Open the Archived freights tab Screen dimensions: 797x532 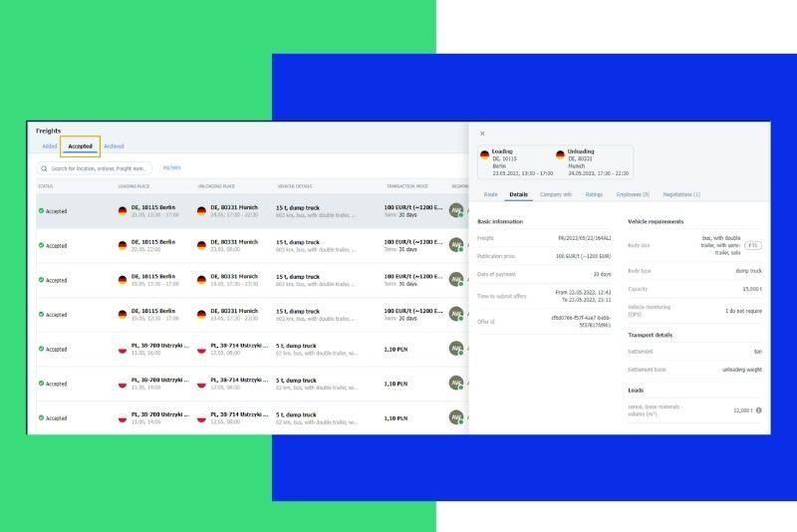114,146
